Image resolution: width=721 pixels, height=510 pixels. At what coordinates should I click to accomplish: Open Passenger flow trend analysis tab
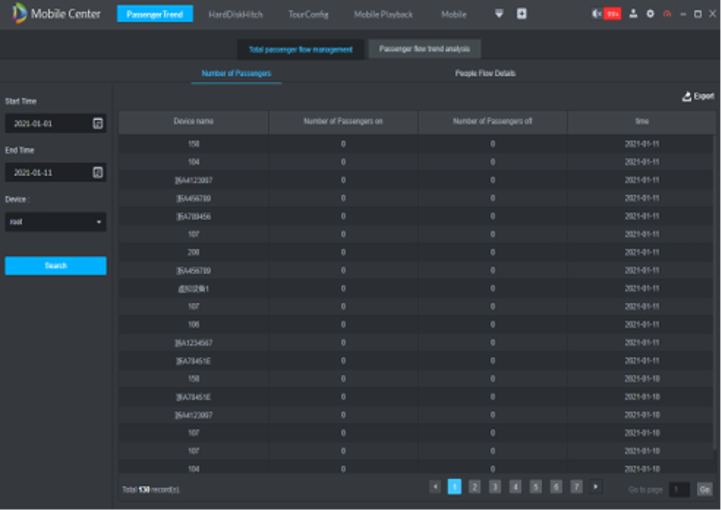[x=424, y=49]
